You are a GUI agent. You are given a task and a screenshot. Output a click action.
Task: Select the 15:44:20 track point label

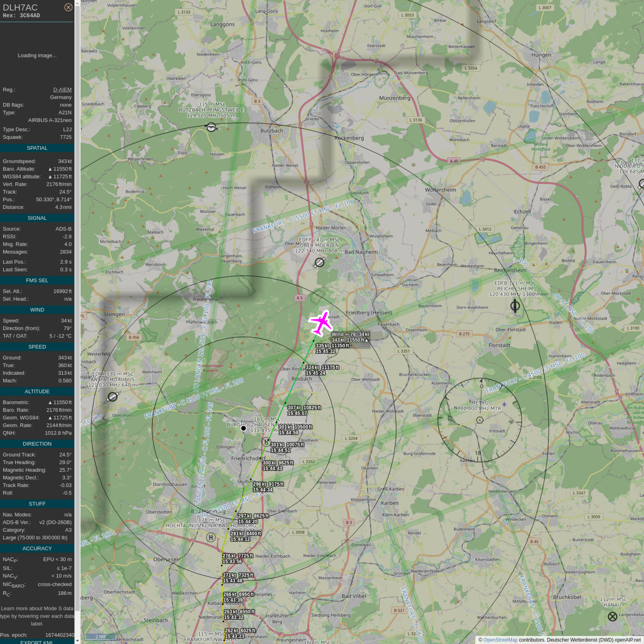pos(248,521)
